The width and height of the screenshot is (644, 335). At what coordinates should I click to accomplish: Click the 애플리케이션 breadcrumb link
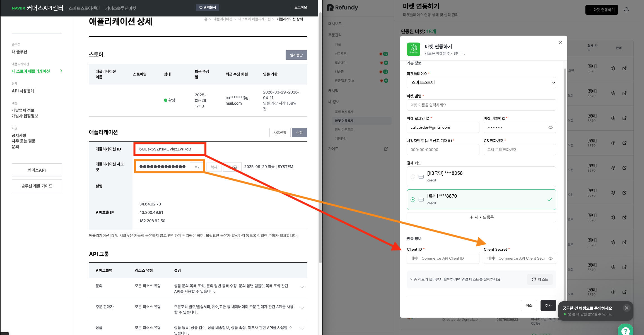coord(223,19)
